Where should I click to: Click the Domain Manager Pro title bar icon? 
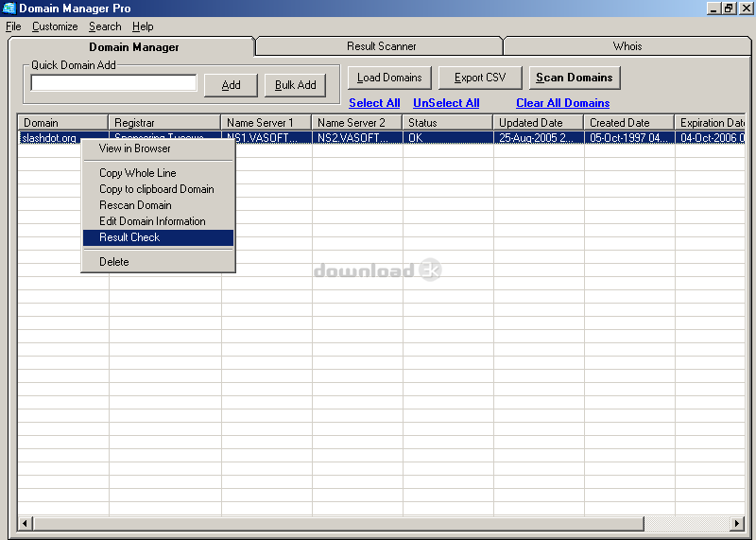point(9,9)
